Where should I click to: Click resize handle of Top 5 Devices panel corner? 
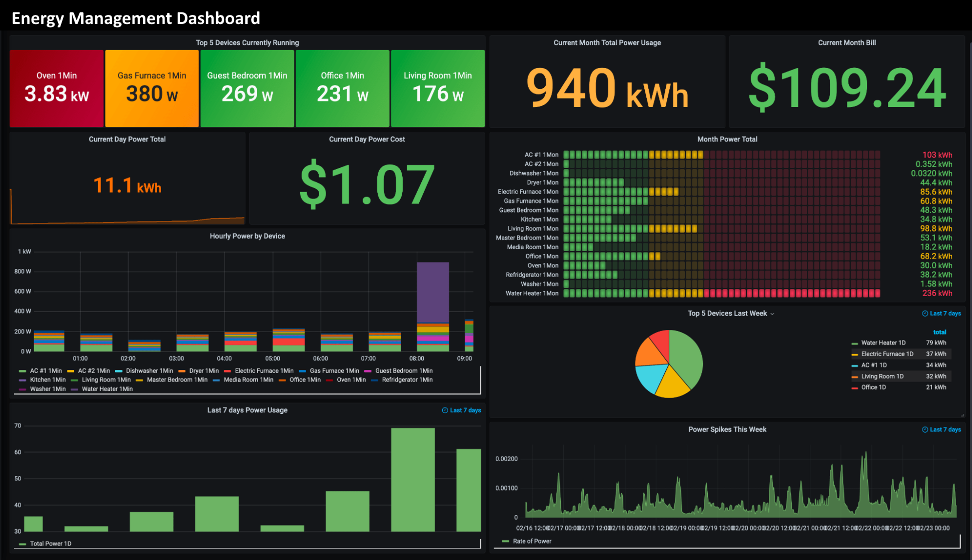962,415
